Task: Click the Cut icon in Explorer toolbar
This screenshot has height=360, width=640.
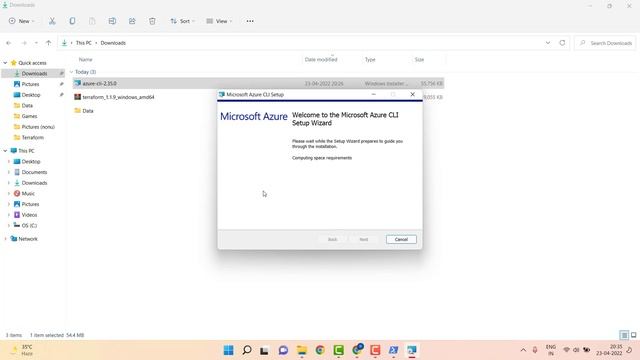Action: 52,21
